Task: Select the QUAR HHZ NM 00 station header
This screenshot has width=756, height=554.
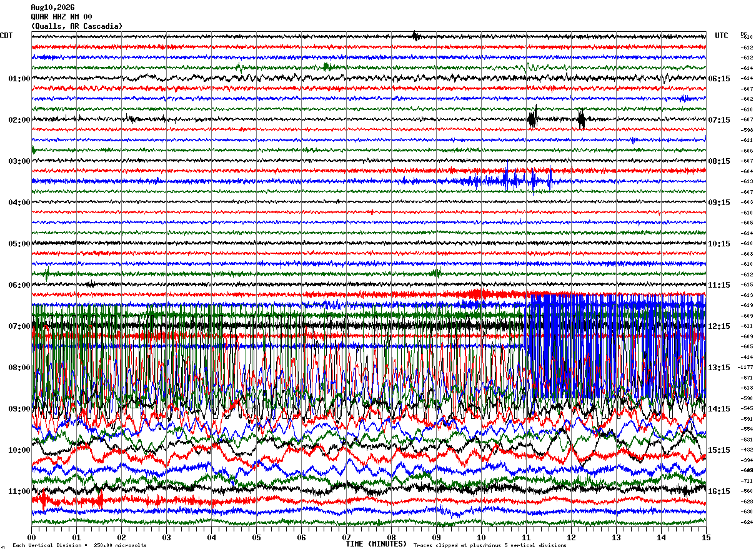Action: 61,17
